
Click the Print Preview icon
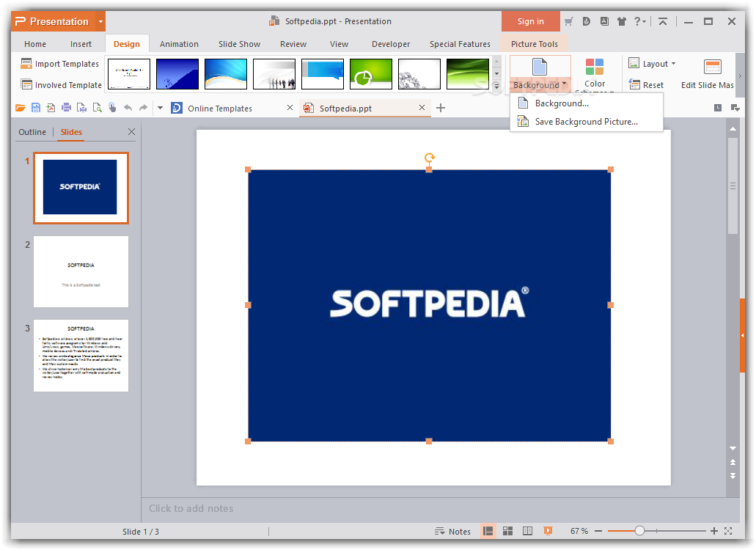pyautogui.click(x=97, y=108)
